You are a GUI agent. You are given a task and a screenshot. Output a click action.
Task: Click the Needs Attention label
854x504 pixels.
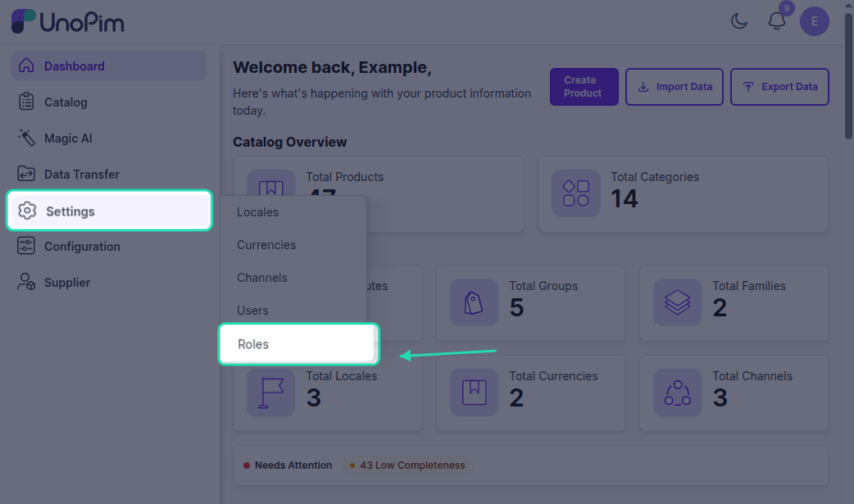293,465
